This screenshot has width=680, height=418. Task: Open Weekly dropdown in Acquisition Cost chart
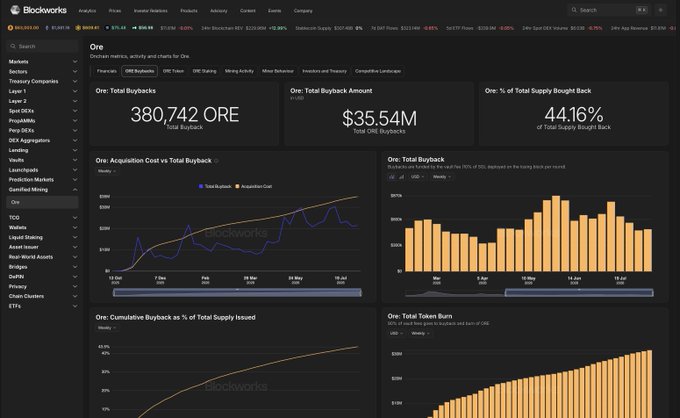[x=106, y=171]
